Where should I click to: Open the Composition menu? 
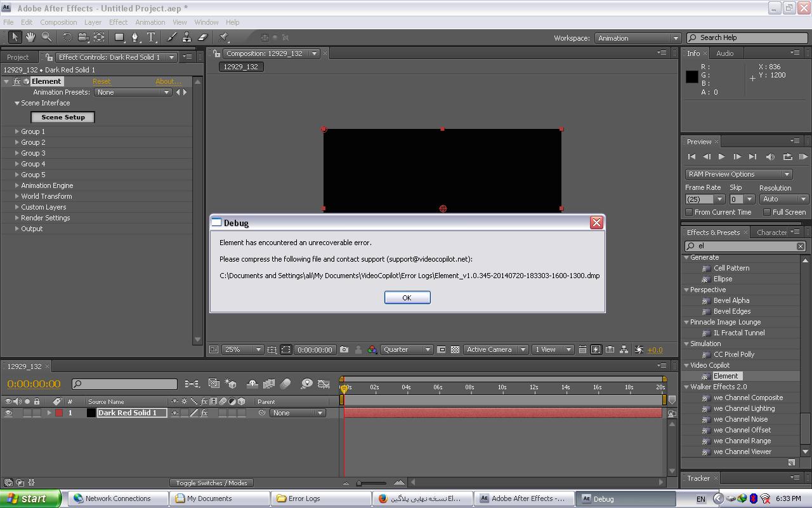[x=58, y=22]
